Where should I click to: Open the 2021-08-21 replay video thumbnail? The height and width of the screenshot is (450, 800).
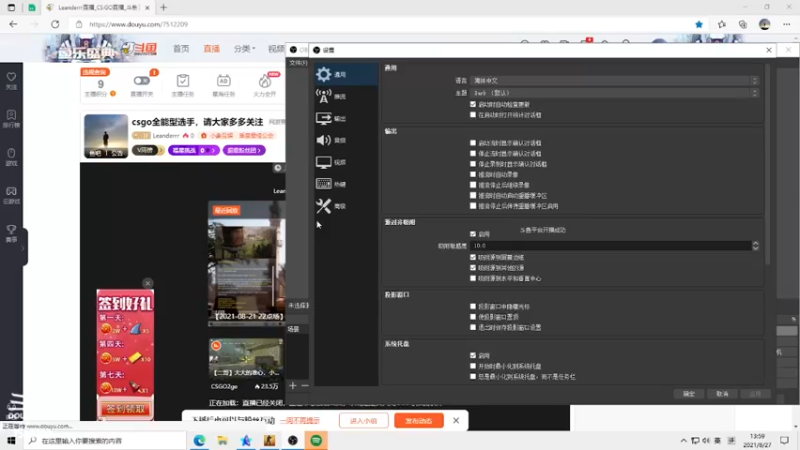tap(246, 263)
